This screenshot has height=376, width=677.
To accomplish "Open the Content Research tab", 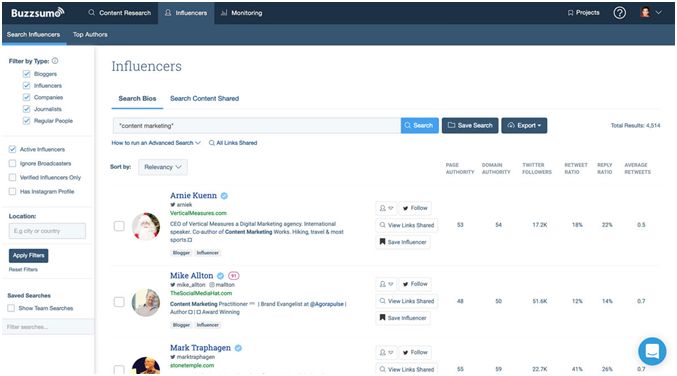I will pos(120,13).
